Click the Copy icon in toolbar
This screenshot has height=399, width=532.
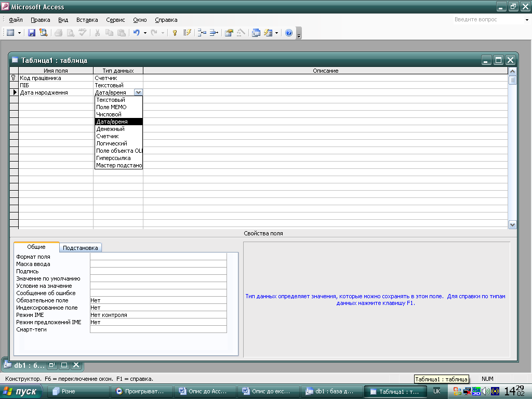[109, 33]
